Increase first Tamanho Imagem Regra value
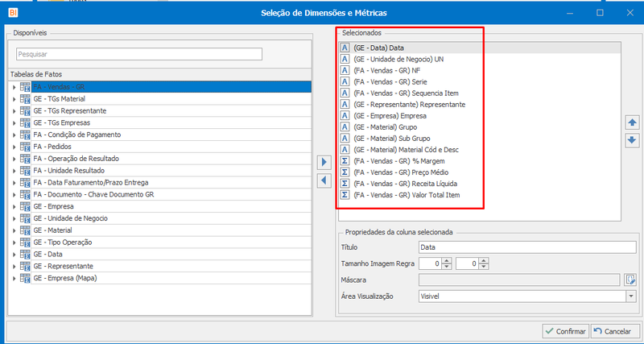The width and height of the screenshot is (644, 344). [x=447, y=260]
